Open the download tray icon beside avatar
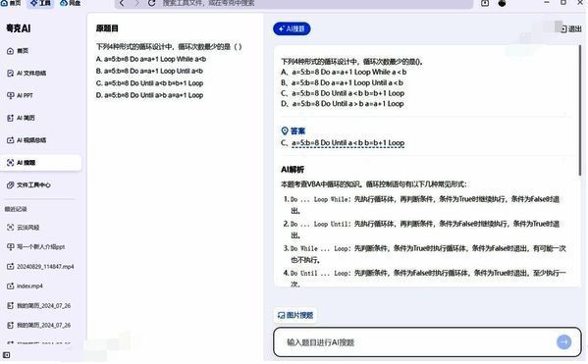588x364 pixels. 485,3
